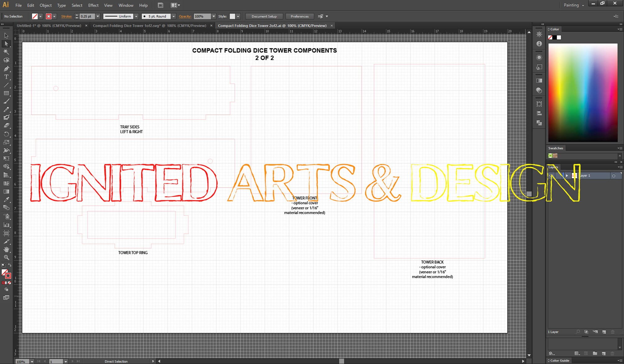This screenshot has width=624, height=364.
Task: Open the Pathfinder panel icon in dock
Action: coord(539,123)
